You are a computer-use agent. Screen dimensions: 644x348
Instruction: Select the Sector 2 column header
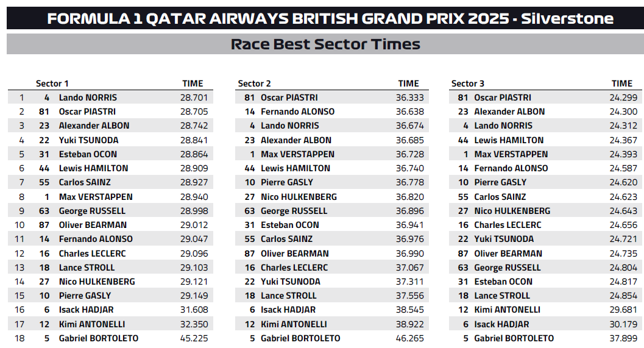254,83
